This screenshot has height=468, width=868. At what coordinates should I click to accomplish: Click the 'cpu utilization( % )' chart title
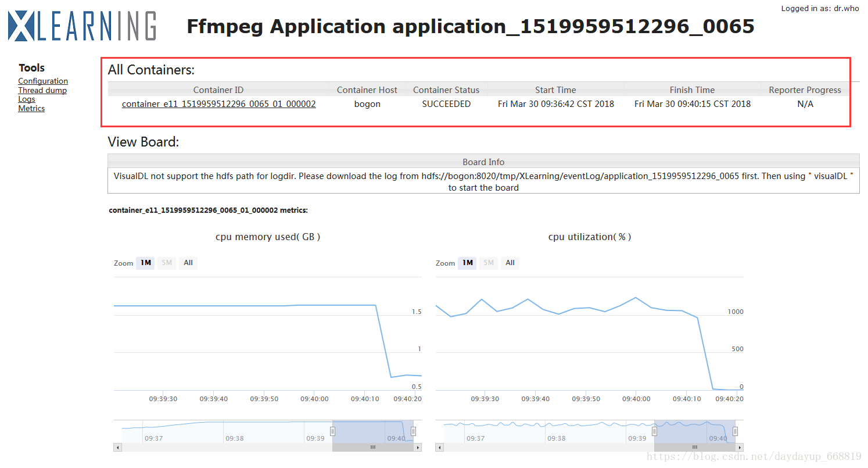[590, 237]
